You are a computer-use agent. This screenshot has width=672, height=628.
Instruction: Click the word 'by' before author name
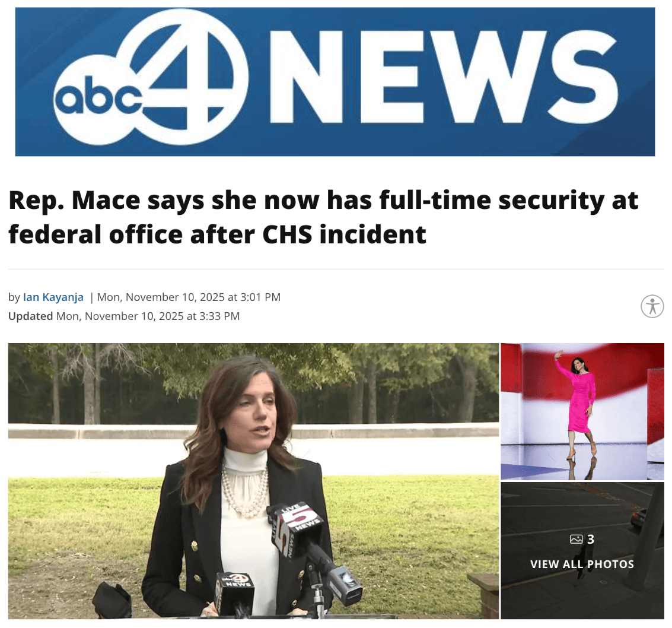(x=14, y=297)
